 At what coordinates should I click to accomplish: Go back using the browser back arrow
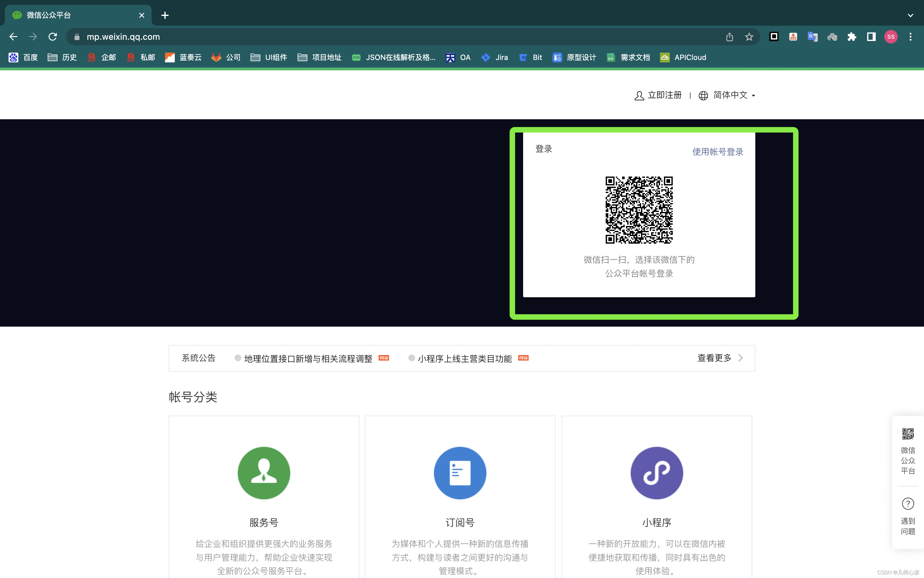tap(13, 37)
